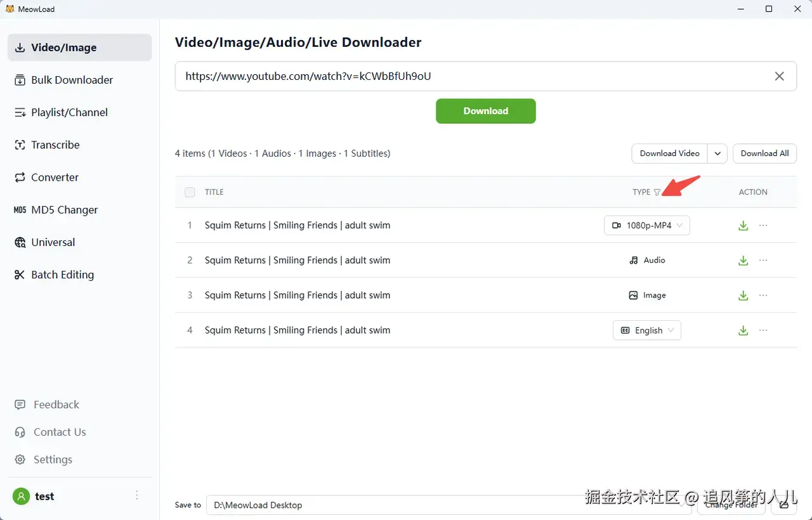This screenshot has height=520, width=812.
Task: Click the TITLE column header
Action: coord(214,192)
